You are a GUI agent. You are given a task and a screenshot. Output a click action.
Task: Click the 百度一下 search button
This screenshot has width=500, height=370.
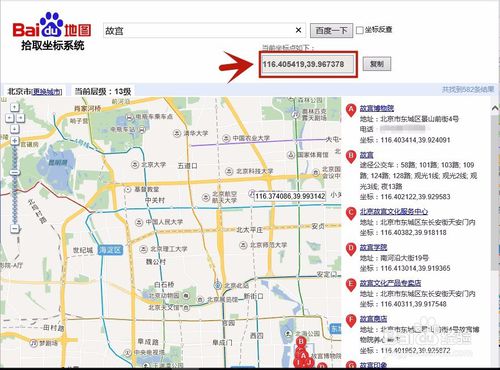tap(331, 31)
